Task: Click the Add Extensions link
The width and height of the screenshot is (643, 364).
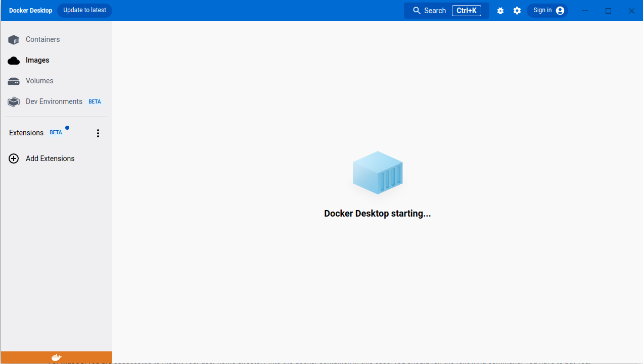Action: pyautogui.click(x=50, y=159)
